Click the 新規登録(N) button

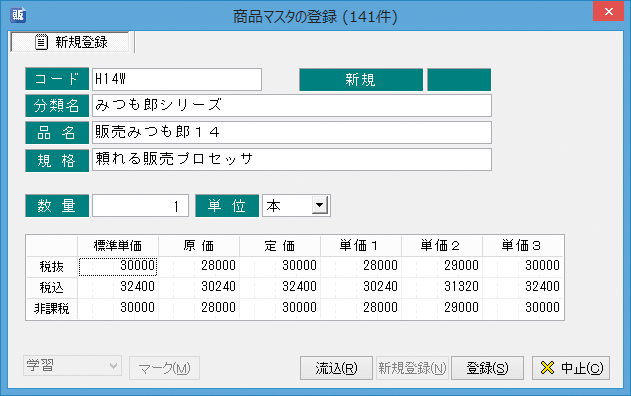[412, 368]
